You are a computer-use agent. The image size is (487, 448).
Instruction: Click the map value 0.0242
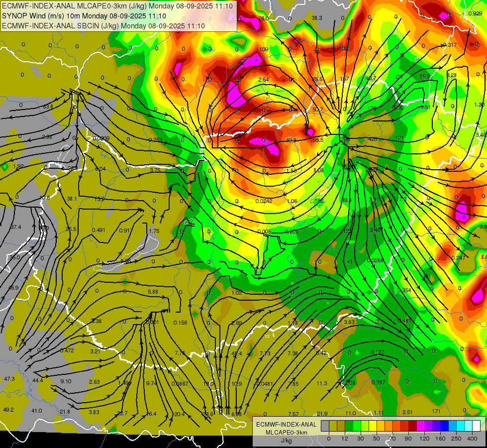[264, 201]
